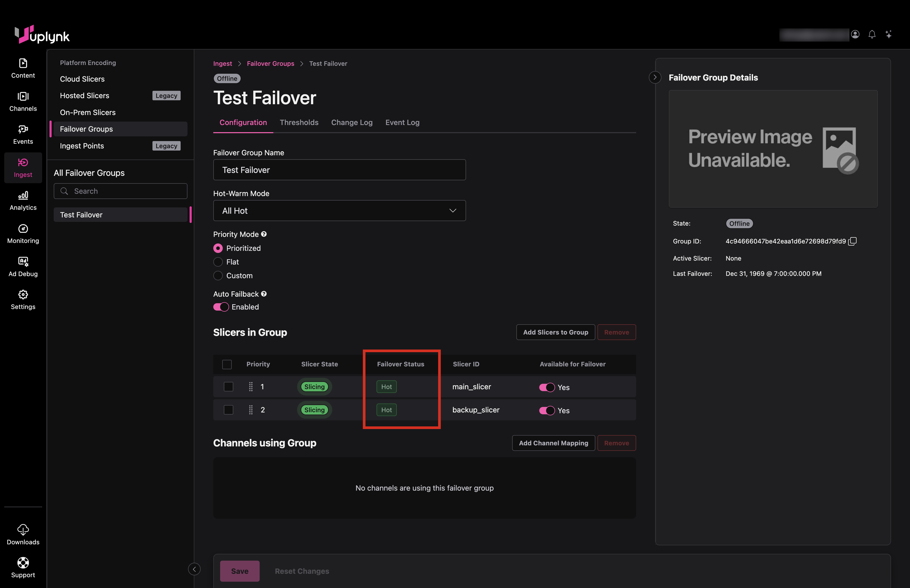Image resolution: width=910 pixels, height=588 pixels.
Task: Open the Monitoring section
Action: click(23, 234)
